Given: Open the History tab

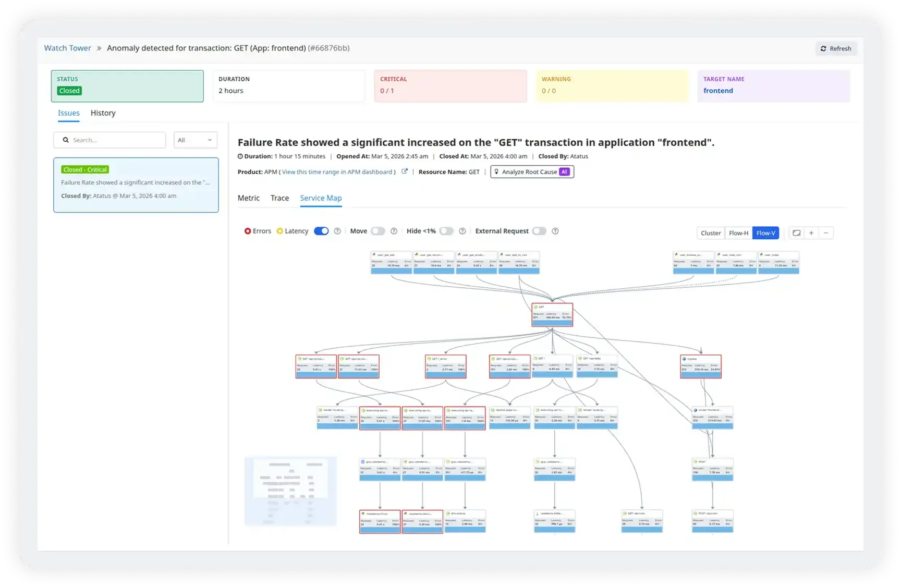Looking at the screenshot, I should click(103, 113).
